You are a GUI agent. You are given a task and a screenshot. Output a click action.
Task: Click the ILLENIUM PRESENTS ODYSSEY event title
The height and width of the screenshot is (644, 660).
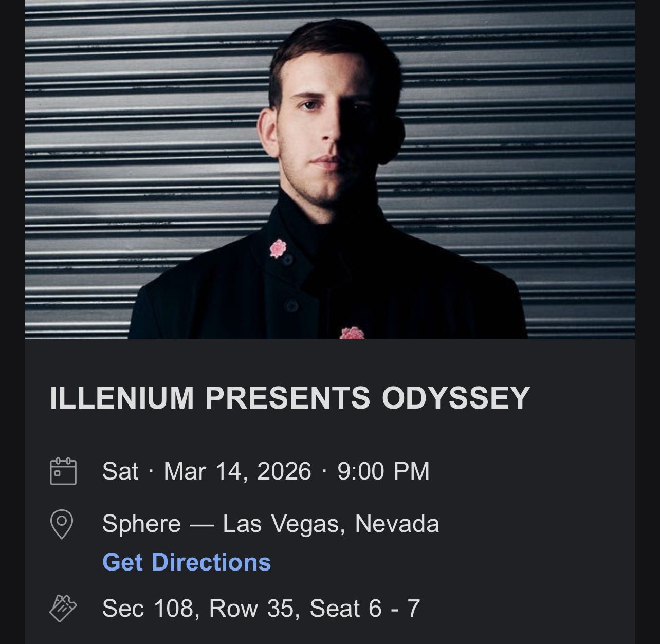290,398
